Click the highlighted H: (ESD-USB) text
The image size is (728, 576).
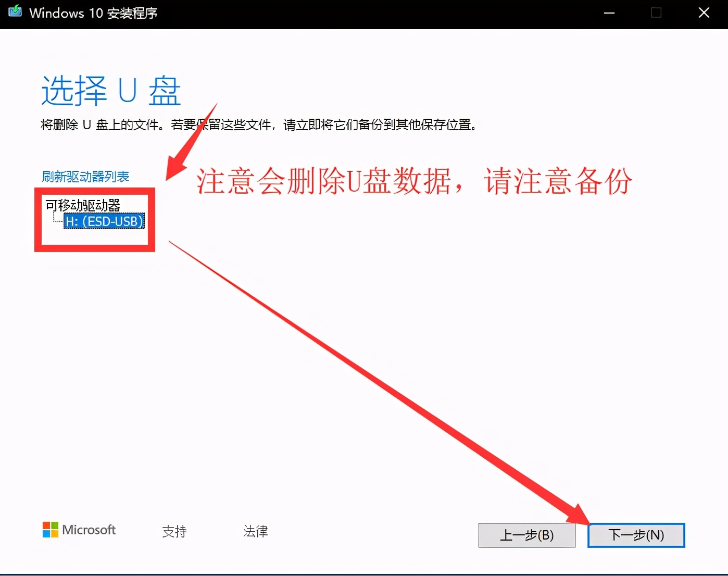(x=104, y=221)
